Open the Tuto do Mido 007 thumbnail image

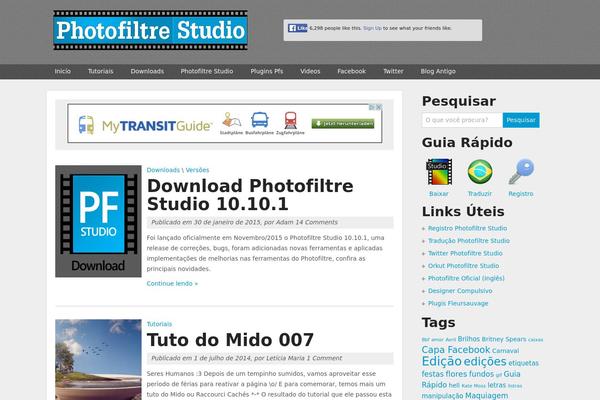pos(98,359)
